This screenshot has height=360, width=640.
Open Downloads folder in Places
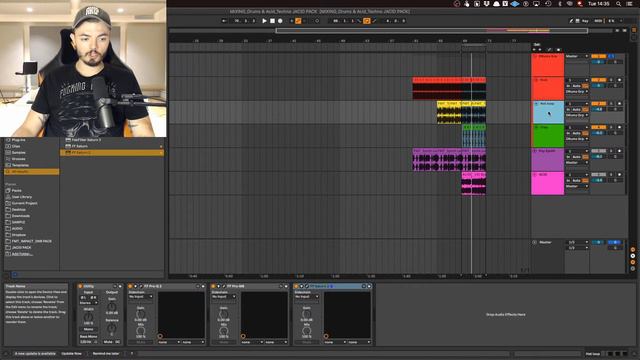click(x=20, y=216)
